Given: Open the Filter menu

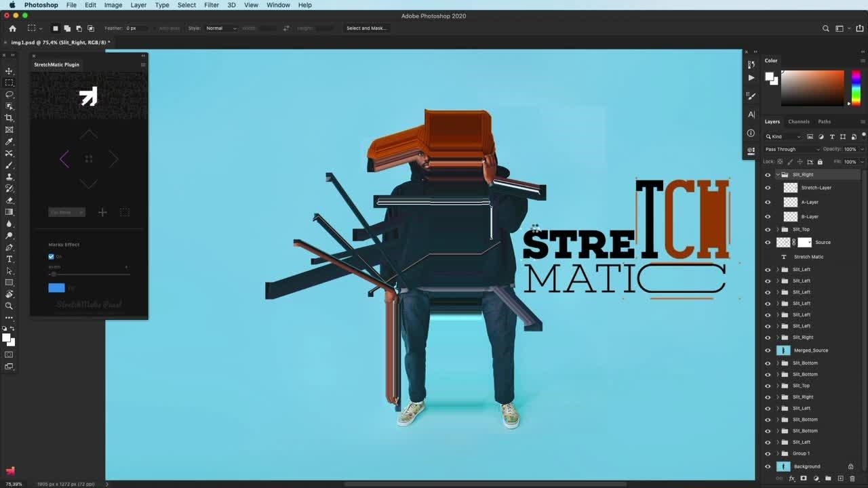Looking at the screenshot, I should (212, 5).
